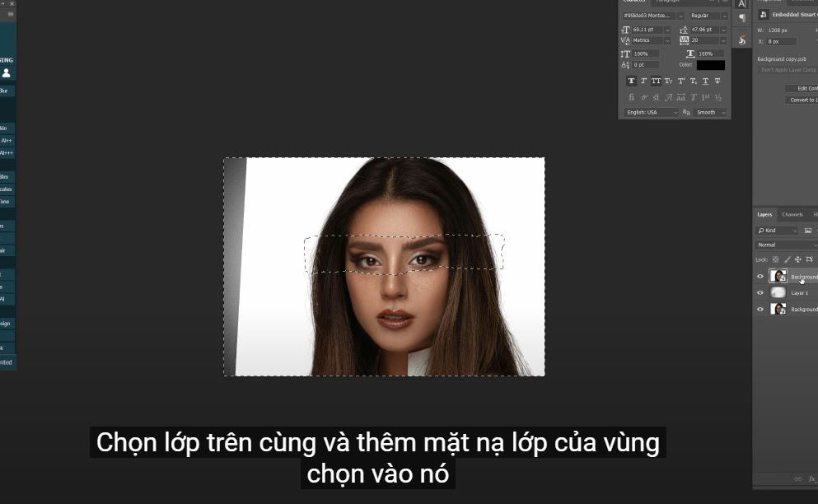818x504 pixels.
Task: Hide the bottom Background layer eye
Action: coord(760,310)
